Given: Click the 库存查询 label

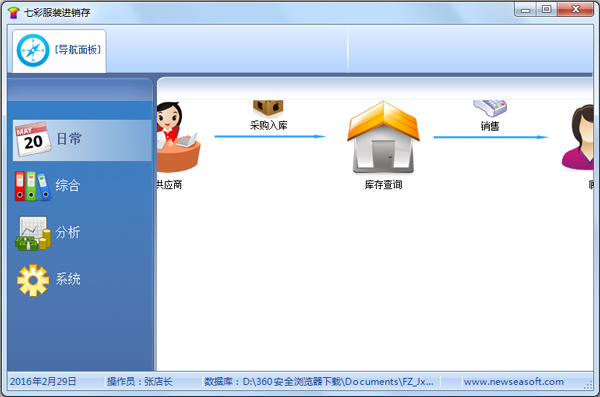Looking at the screenshot, I should [383, 185].
